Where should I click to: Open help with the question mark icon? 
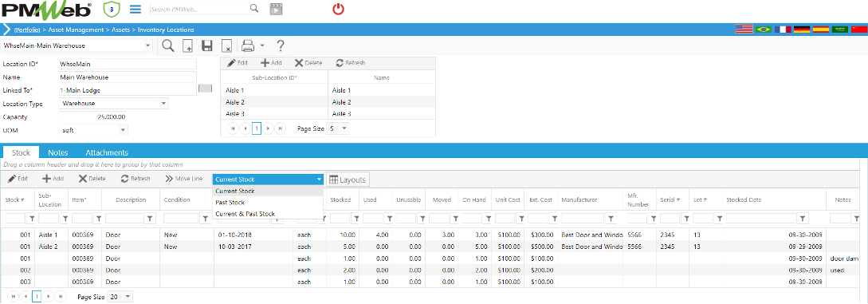281,45
